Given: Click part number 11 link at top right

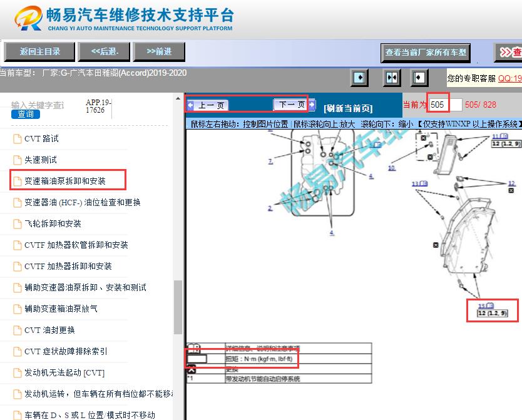Looking at the screenshot, I should pos(499,136).
